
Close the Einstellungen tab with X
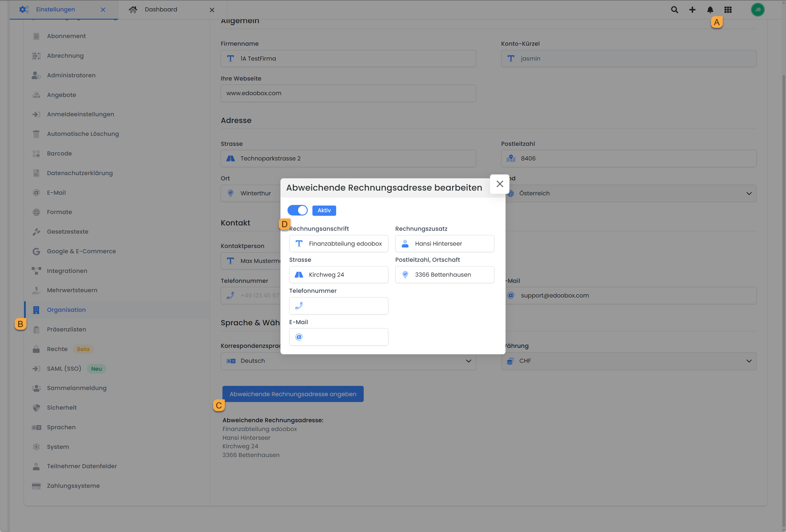point(103,10)
